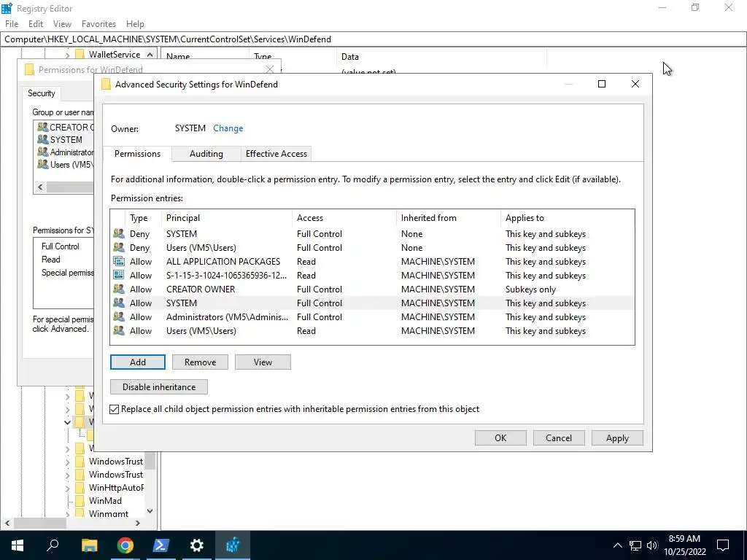
Task: Select the Permissions tab
Action: click(137, 154)
